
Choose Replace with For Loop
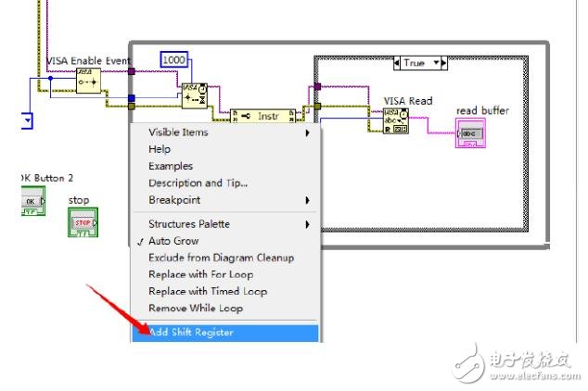tap(200, 274)
